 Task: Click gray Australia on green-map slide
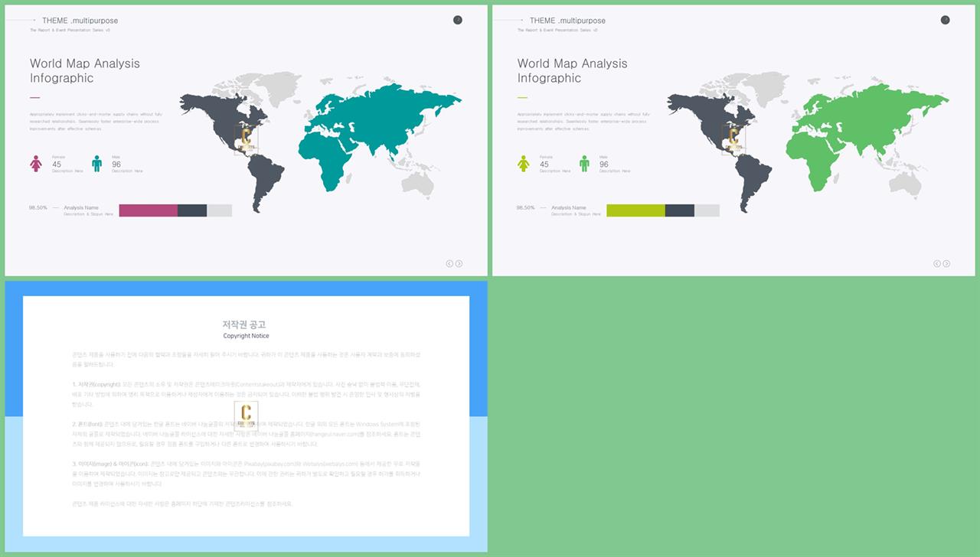tap(906, 184)
